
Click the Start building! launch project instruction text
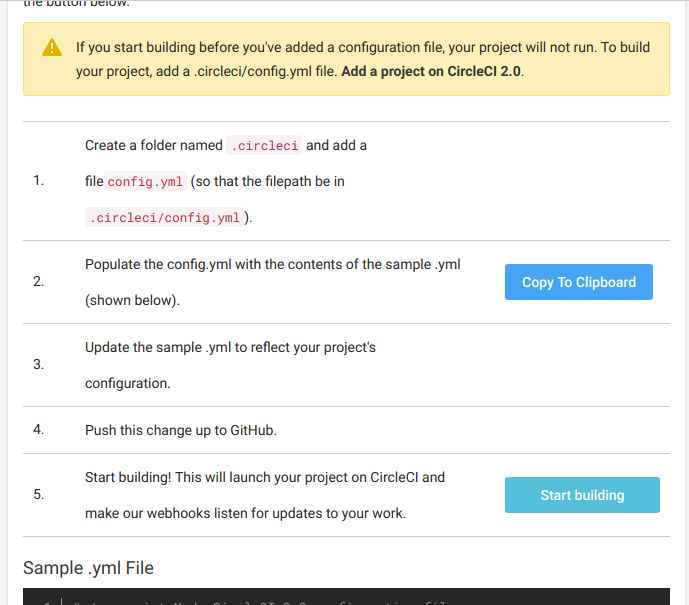[x=265, y=495]
